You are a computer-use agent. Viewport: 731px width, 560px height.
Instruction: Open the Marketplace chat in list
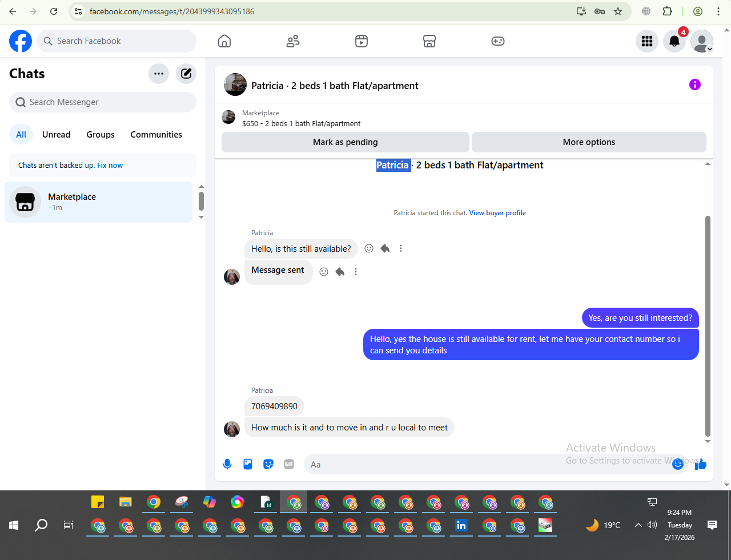[99, 202]
